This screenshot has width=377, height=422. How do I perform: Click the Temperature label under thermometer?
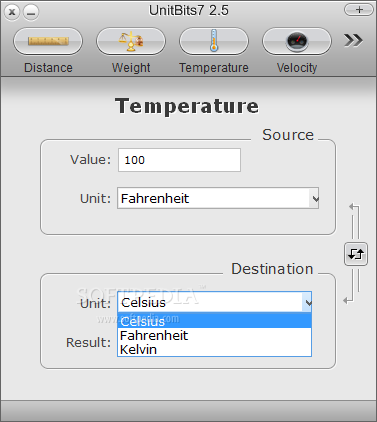coord(214,68)
